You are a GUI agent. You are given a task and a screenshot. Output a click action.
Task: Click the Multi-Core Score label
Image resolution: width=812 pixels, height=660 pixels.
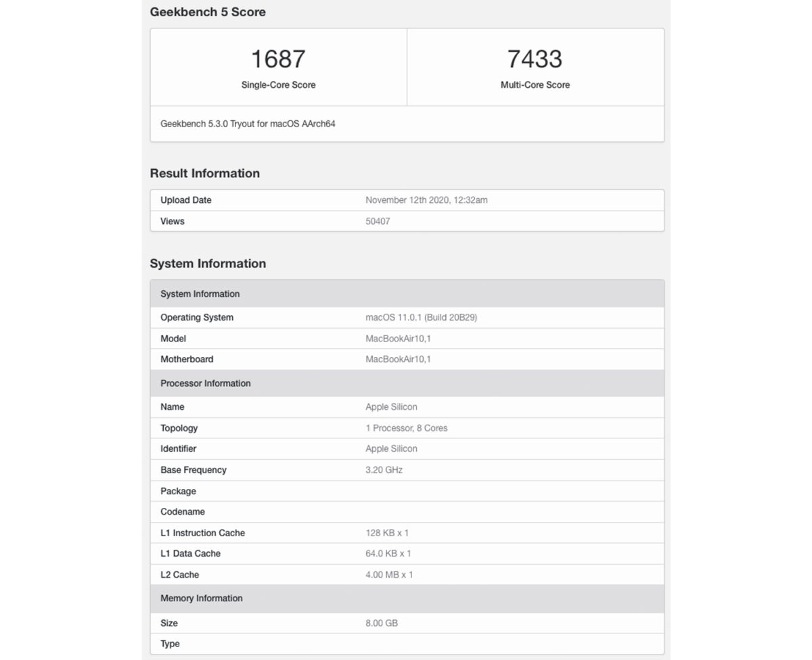[535, 85]
